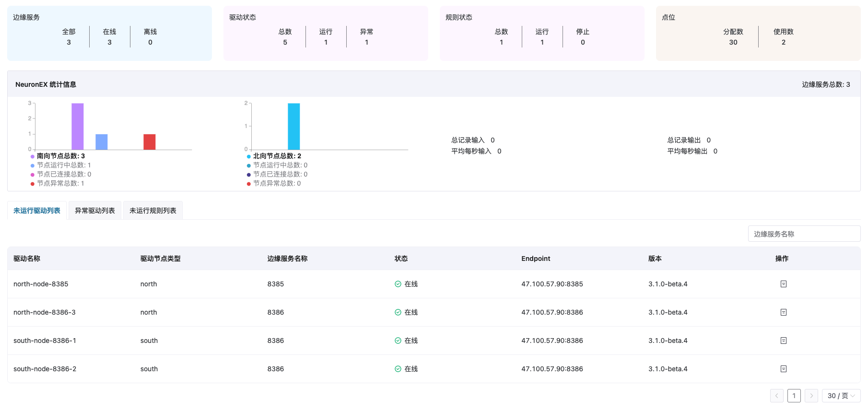Click the purple southbound total bar
This screenshot has height=412, width=868.
(78, 126)
